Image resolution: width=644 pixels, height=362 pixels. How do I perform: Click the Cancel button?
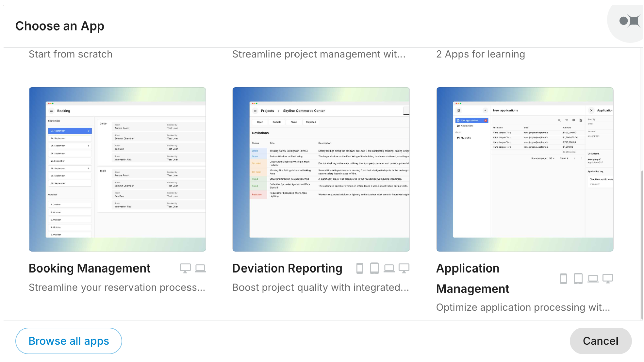pyautogui.click(x=600, y=341)
